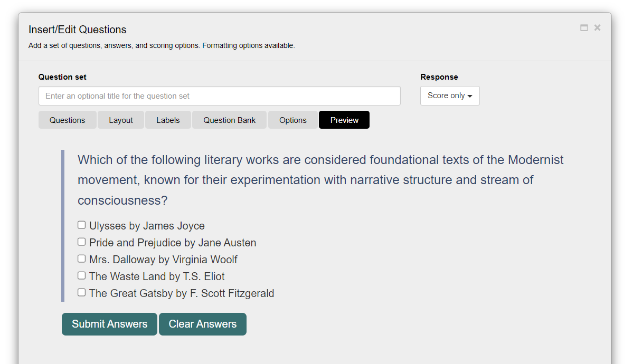This screenshot has height=364, width=633.
Task: Close the Insert/Edit Questions dialog
Action: 598,27
